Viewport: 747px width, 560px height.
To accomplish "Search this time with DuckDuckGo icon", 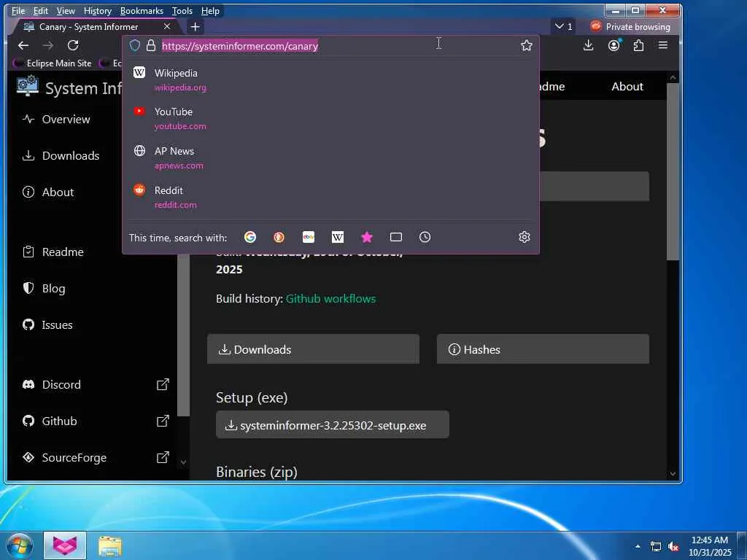I will click(x=279, y=237).
